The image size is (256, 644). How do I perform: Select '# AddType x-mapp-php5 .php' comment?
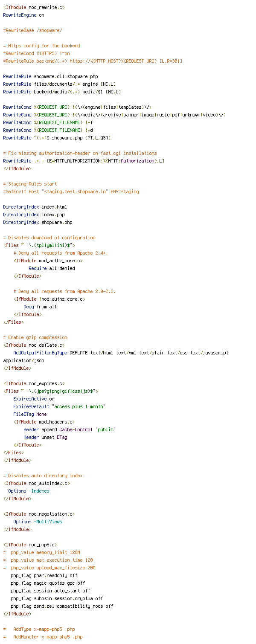39,629
